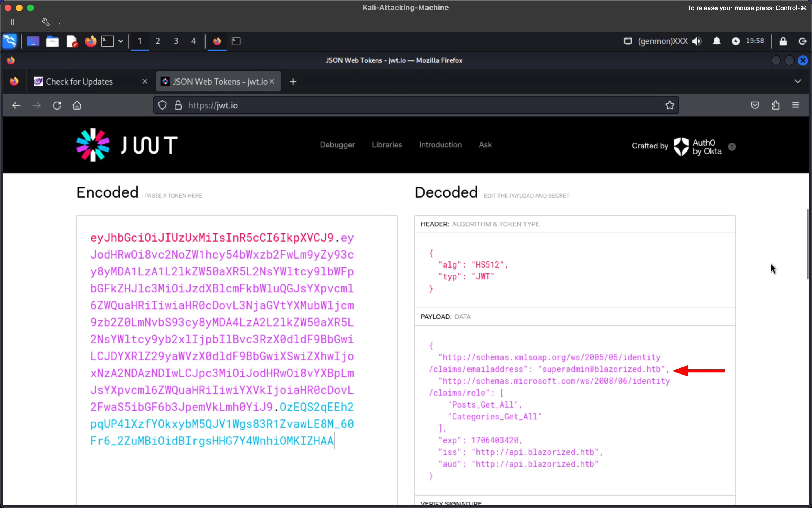This screenshot has width=812, height=508.
Task: Switch to workspace 4
Action: (x=194, y=41)
